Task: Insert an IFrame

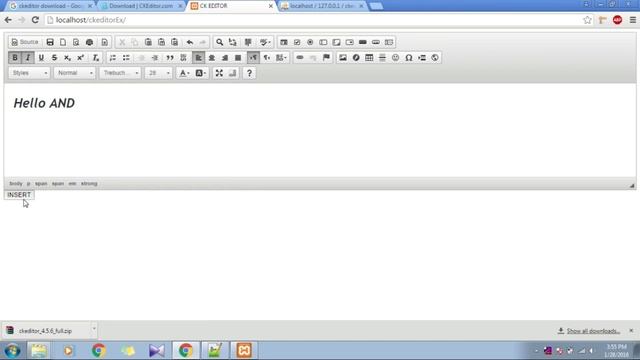Action: click(x=435, y=58)
